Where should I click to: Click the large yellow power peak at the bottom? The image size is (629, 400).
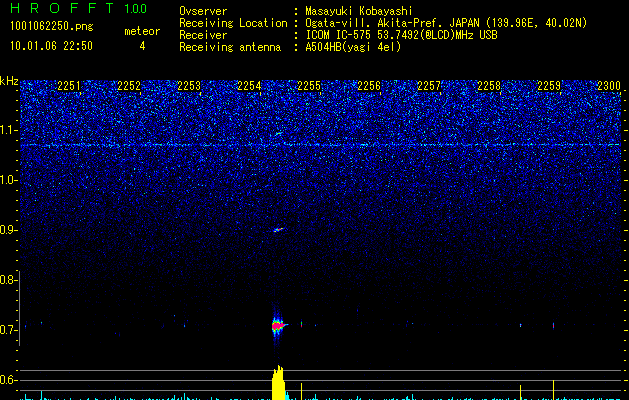[278, 383]
